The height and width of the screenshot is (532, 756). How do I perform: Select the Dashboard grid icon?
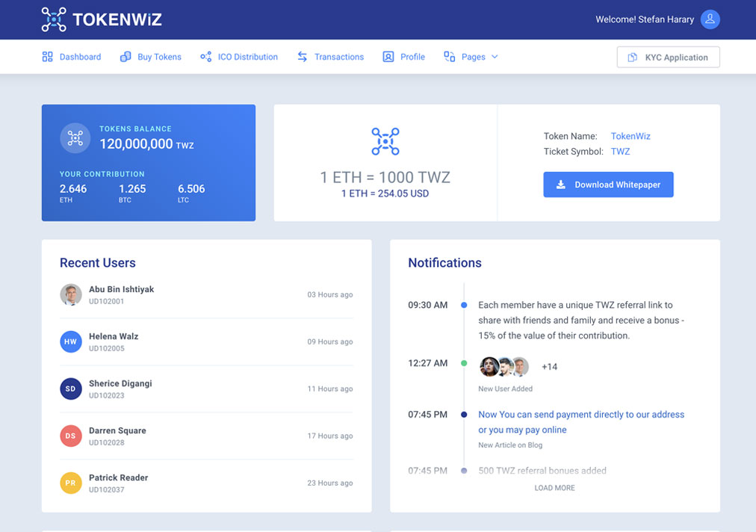46,56
